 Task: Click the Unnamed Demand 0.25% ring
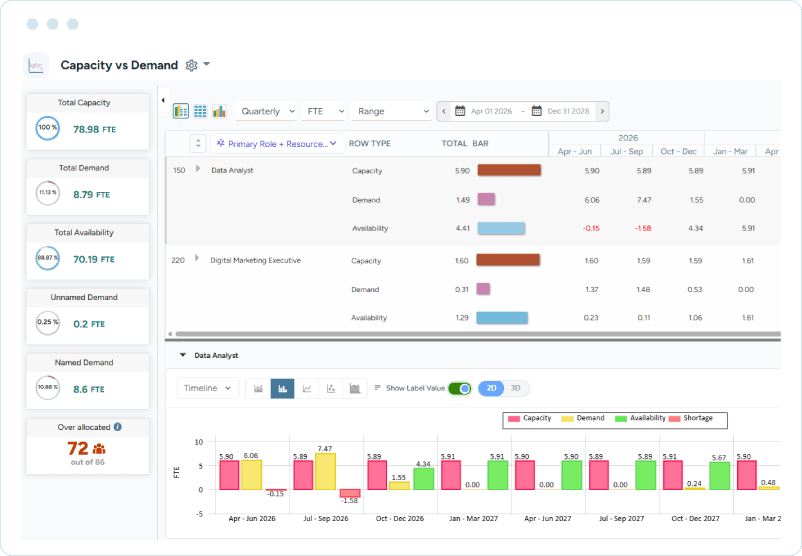48,323
